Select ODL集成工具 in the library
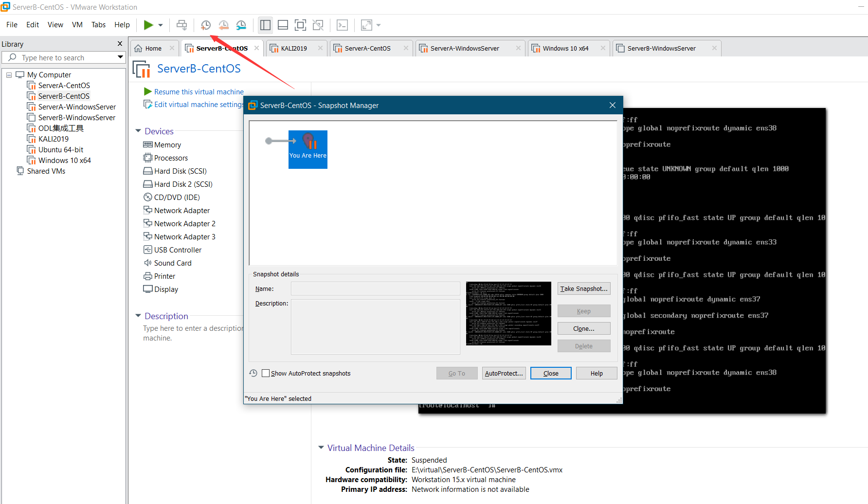The height and width of the screenshot is (504, 868). click(60, 128)
